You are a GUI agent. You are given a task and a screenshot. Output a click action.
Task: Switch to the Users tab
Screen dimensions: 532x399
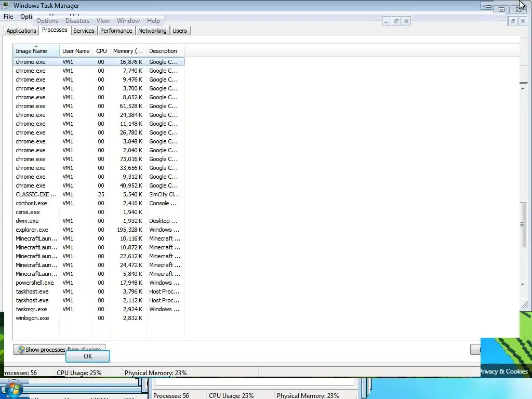pyautogui.click(x=179, y=31)
